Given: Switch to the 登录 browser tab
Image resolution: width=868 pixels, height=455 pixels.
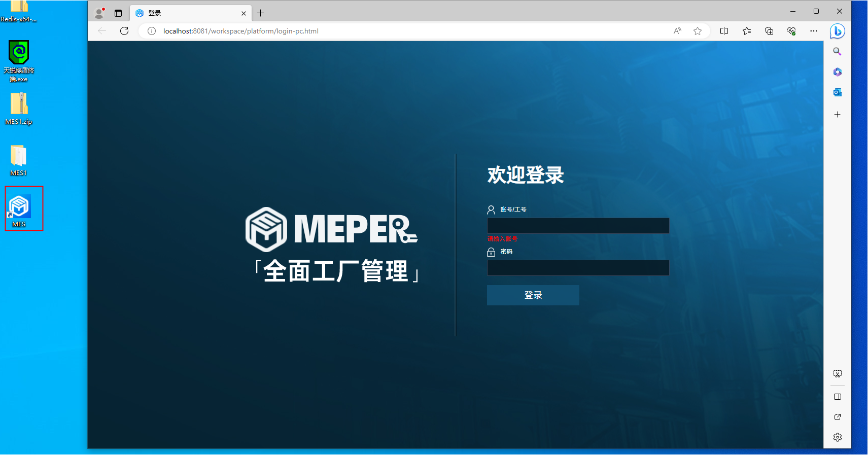Looking at the screenshot, I should click(191, 13).
